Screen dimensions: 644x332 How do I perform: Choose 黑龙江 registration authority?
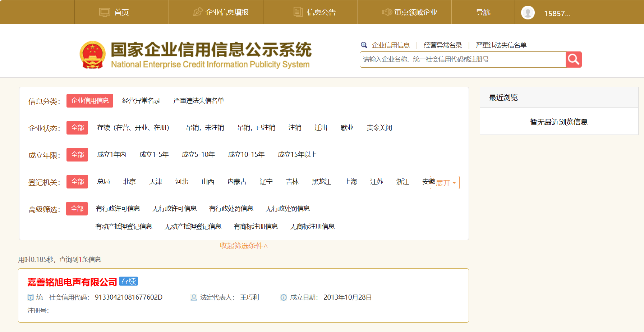click(321, 182)
